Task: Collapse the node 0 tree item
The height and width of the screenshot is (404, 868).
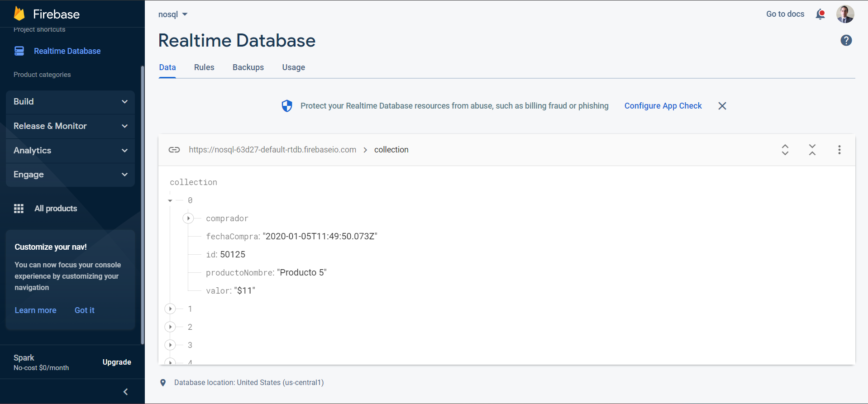Action: point(170,200)
